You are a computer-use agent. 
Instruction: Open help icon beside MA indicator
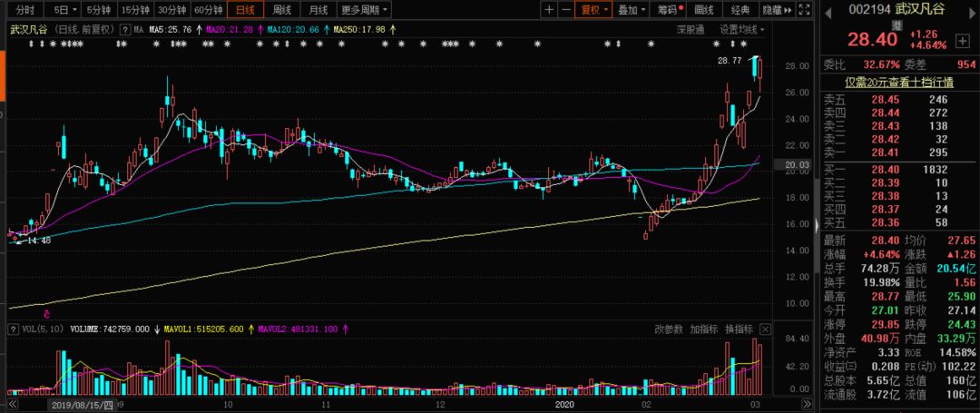(x=125, y=29)
